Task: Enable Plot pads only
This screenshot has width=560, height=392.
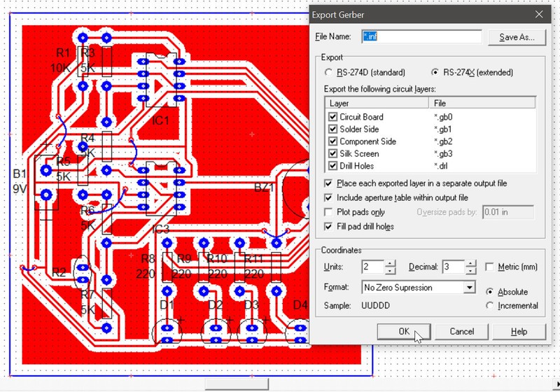Action: 328,212
